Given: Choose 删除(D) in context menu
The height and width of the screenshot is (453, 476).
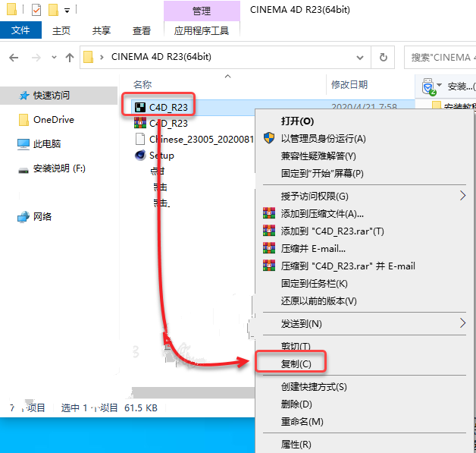Looking at the screenshot, I should coord(296,404).
